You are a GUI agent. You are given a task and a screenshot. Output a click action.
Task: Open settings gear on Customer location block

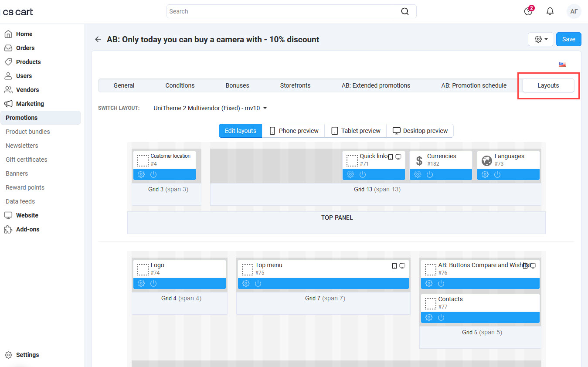140,174
